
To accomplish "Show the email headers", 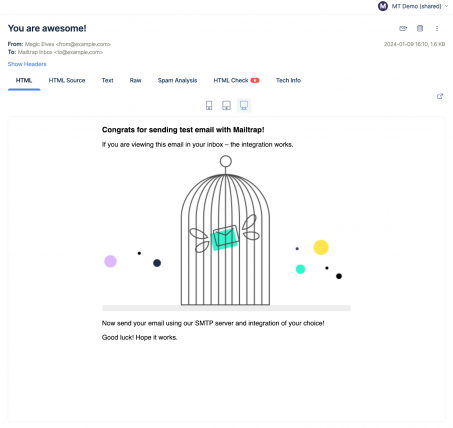I will [27, 64].
